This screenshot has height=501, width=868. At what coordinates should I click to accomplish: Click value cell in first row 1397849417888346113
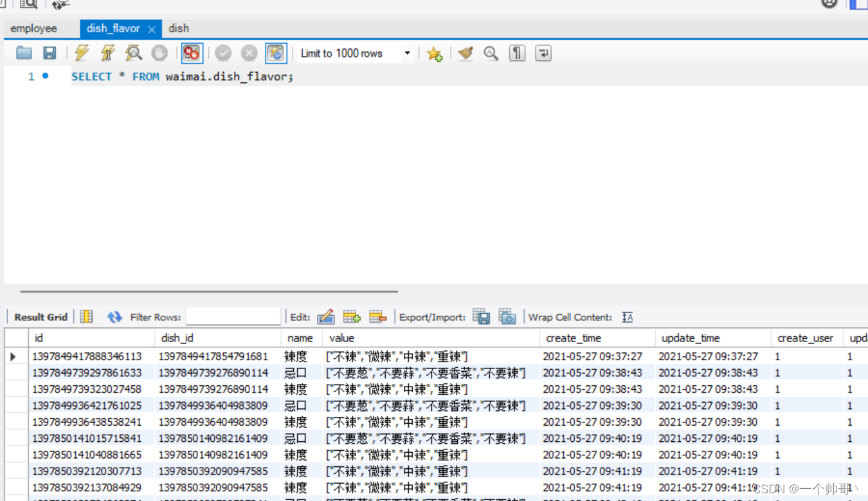pos(431,356)
